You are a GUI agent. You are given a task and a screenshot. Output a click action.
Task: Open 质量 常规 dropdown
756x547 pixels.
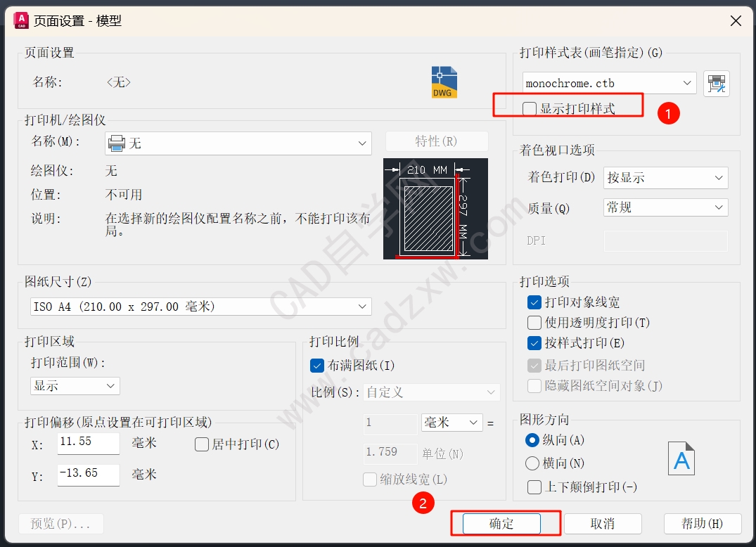(x=665, y=207)
